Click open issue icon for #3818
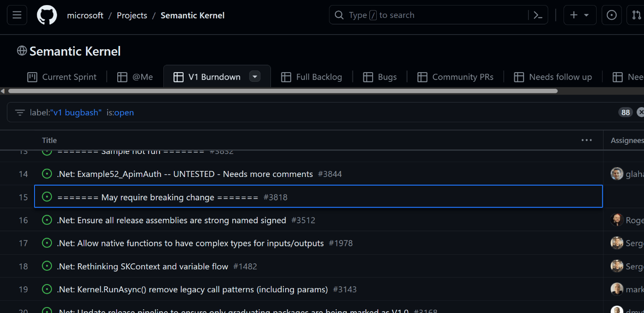This screenshot has height=313, width=644. [x=46, y=197]
